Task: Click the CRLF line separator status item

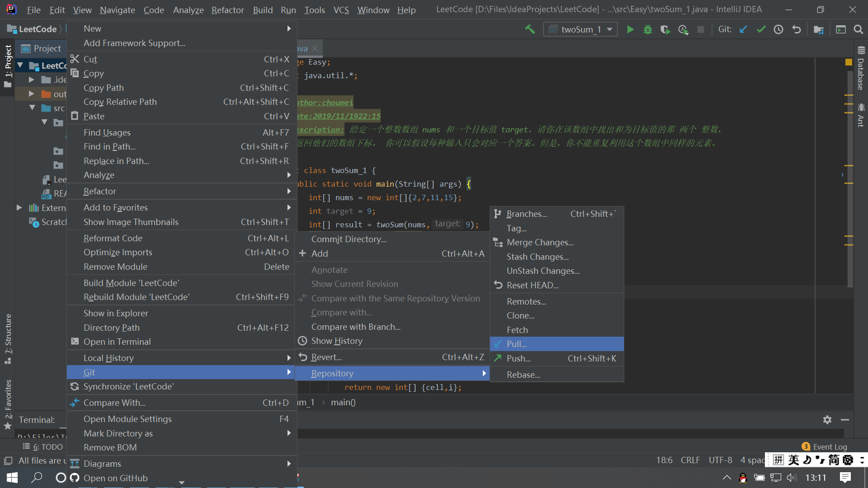Action: click(690, 460)
